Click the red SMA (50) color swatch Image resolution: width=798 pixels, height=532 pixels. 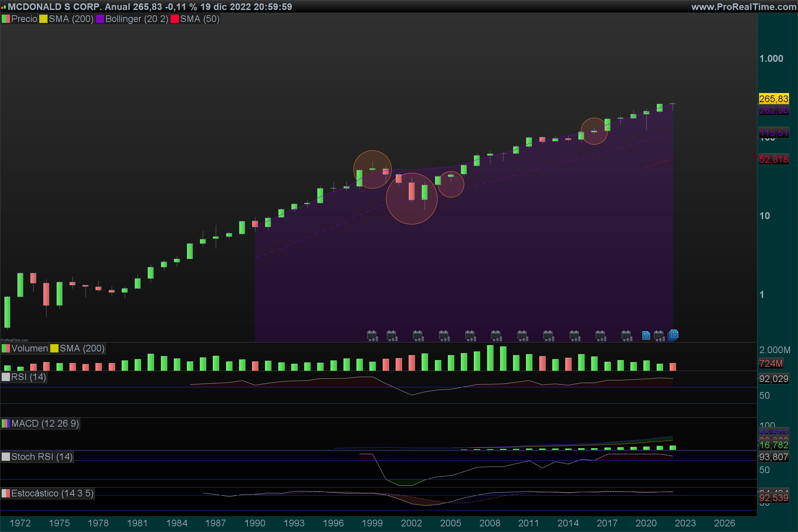click(175, 19)
